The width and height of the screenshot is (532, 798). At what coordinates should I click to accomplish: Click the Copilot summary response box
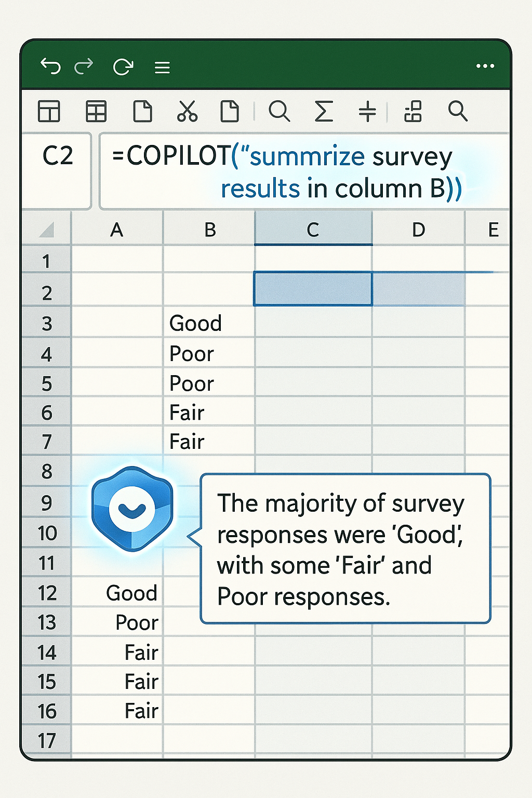[345, 549]
